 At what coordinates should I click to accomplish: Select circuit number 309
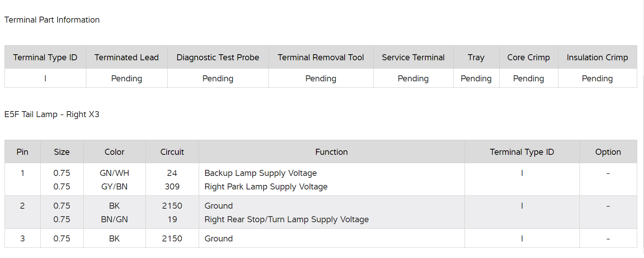pyautogui.click(x=172, y=187)
